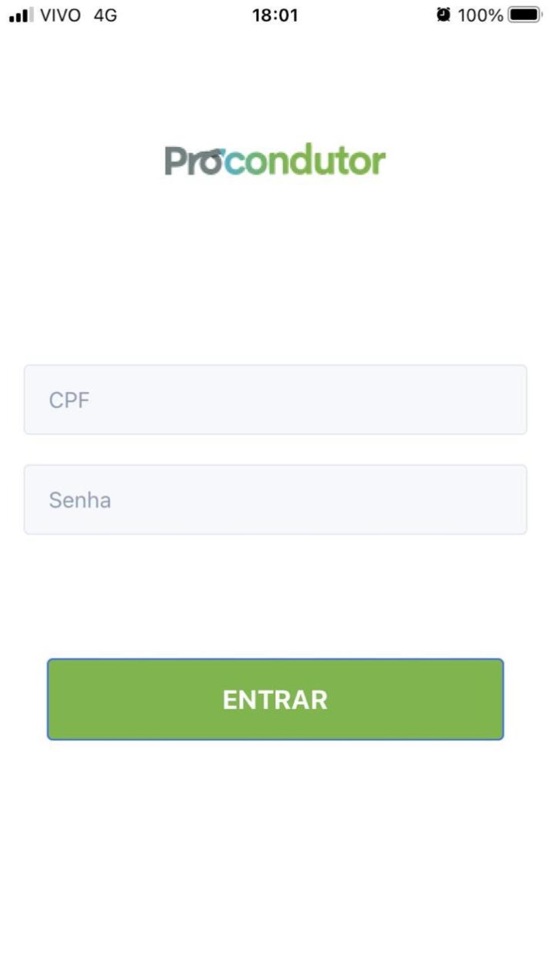Tap the 18:01 clock in status bar
Viewport: 551px width, 980px height.
[x=275, y=16]
